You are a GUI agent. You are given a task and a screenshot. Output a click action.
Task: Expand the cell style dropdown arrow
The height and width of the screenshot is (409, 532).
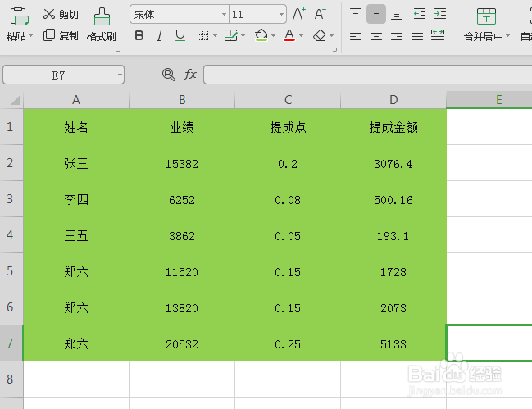coord(243,35)
